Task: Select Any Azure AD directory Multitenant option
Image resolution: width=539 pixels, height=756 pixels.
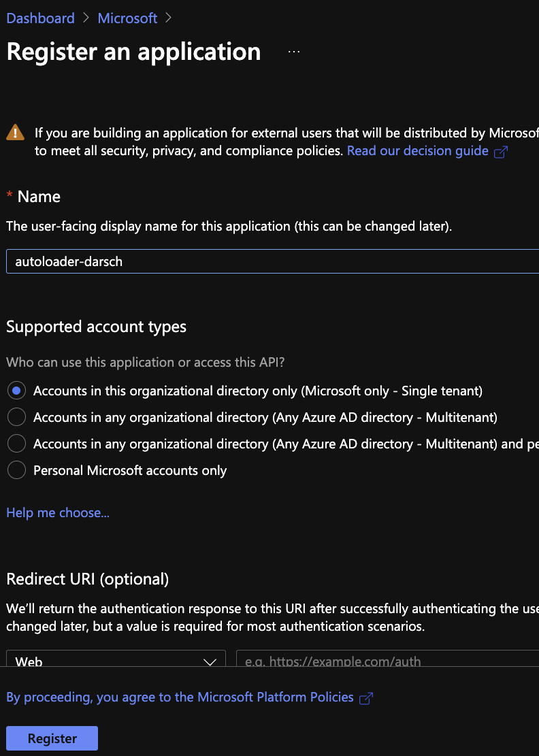Action: coord(16,417)
